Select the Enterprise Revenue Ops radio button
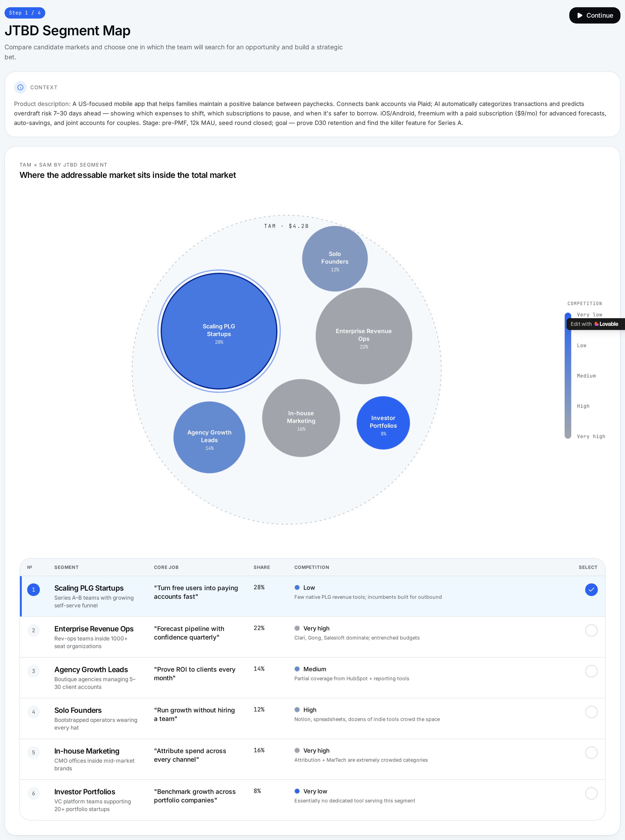The height and width of the screenshot is (840, 625). [591, 631]
